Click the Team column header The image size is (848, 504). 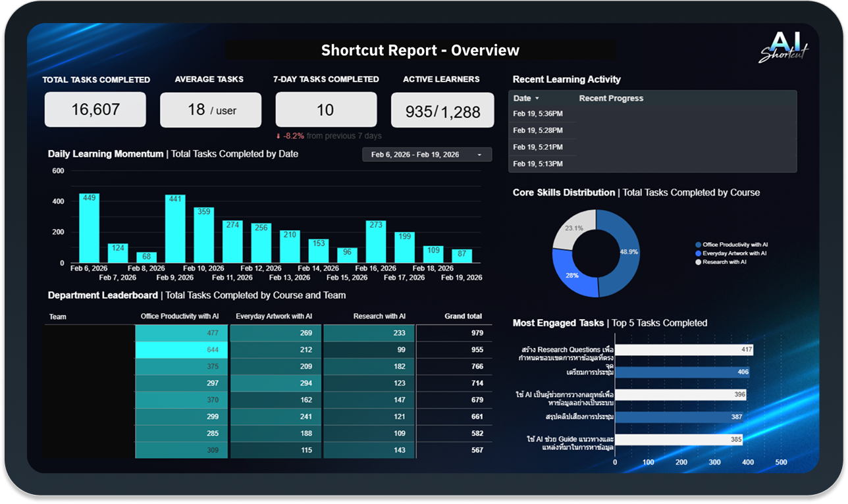[x=58, y=317]
